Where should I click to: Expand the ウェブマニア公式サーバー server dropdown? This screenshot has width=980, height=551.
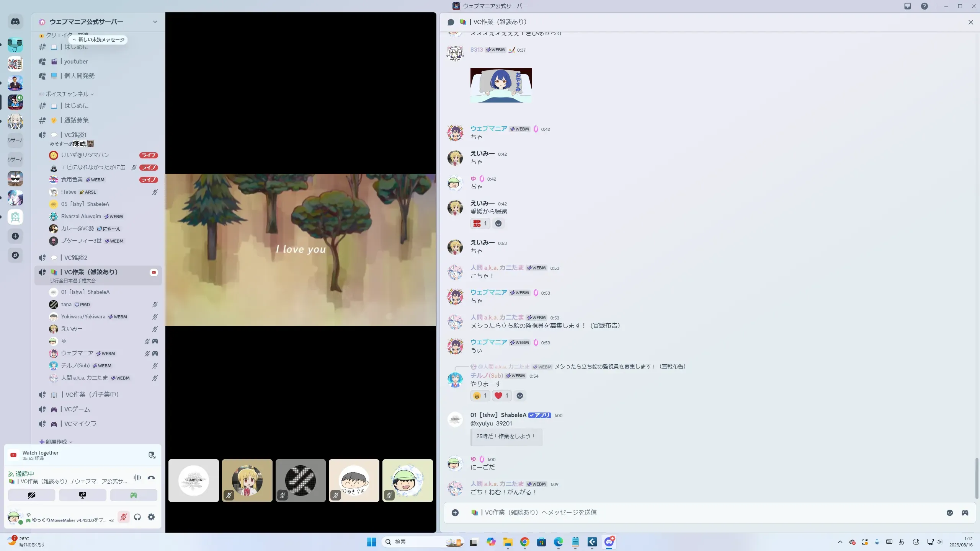[155, 22]
